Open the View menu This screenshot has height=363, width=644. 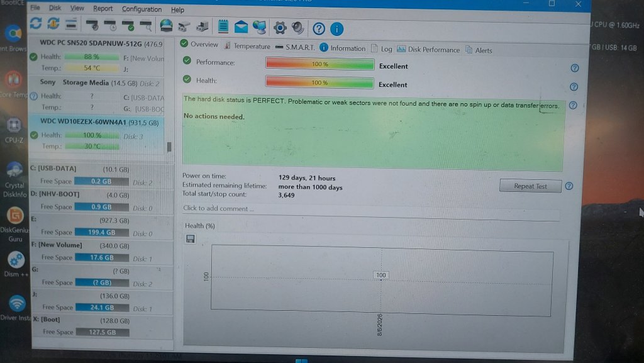tap(77, 8)
